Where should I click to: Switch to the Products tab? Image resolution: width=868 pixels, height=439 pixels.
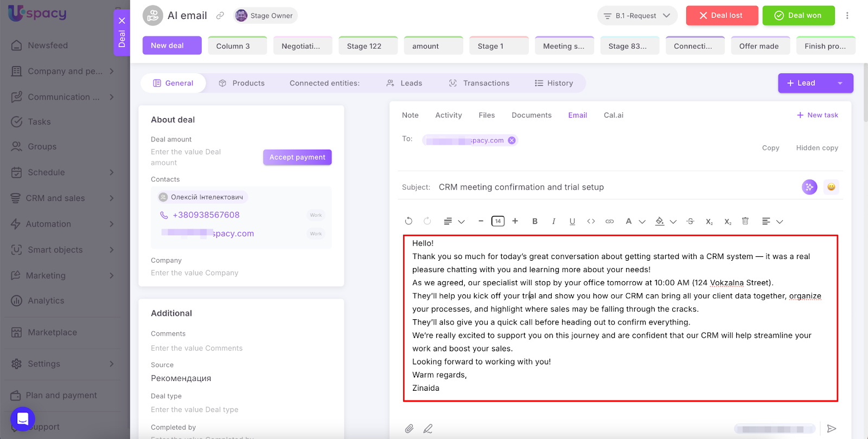(241, 83)
